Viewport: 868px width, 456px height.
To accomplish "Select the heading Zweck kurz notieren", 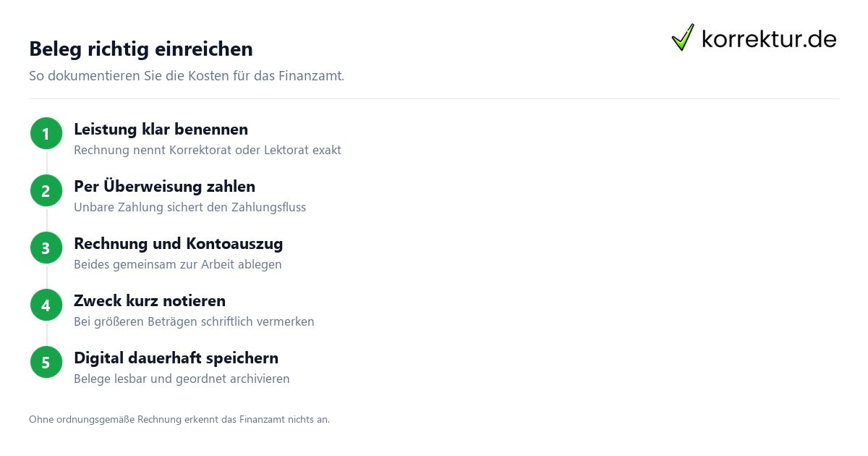I will pyautogui.click(x=150, y=301).
